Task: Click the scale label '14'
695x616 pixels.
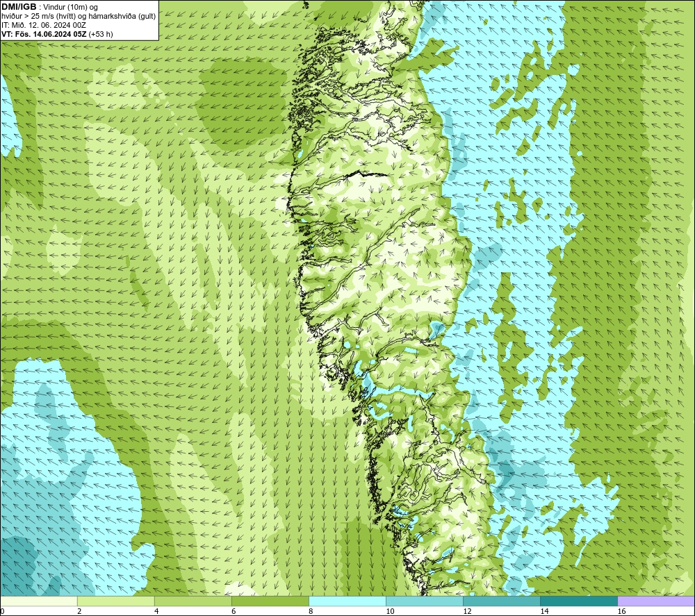Action: tap(544, 611)
